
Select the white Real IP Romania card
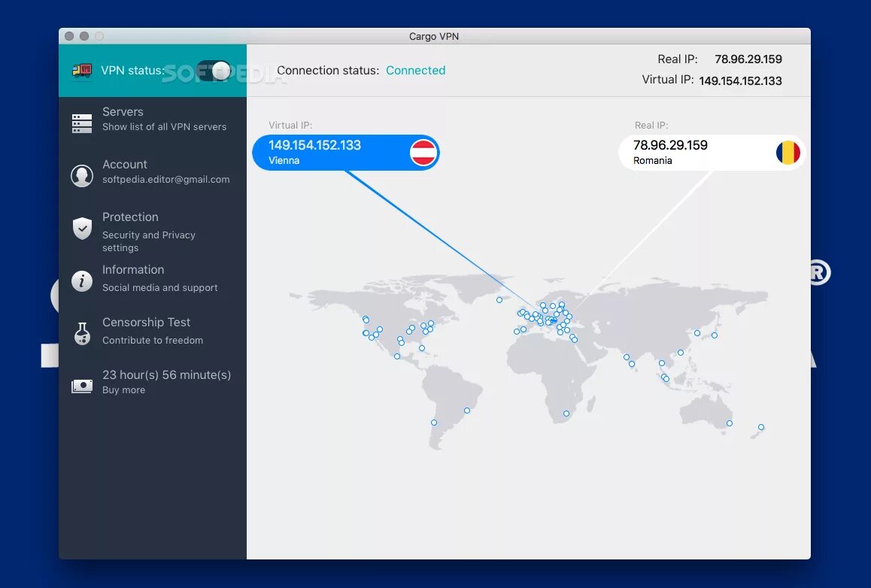712,153
